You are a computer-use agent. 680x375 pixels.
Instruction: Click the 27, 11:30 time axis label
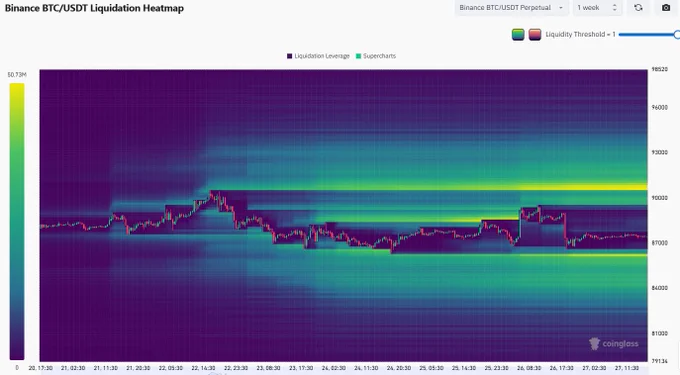coord(626,368)
